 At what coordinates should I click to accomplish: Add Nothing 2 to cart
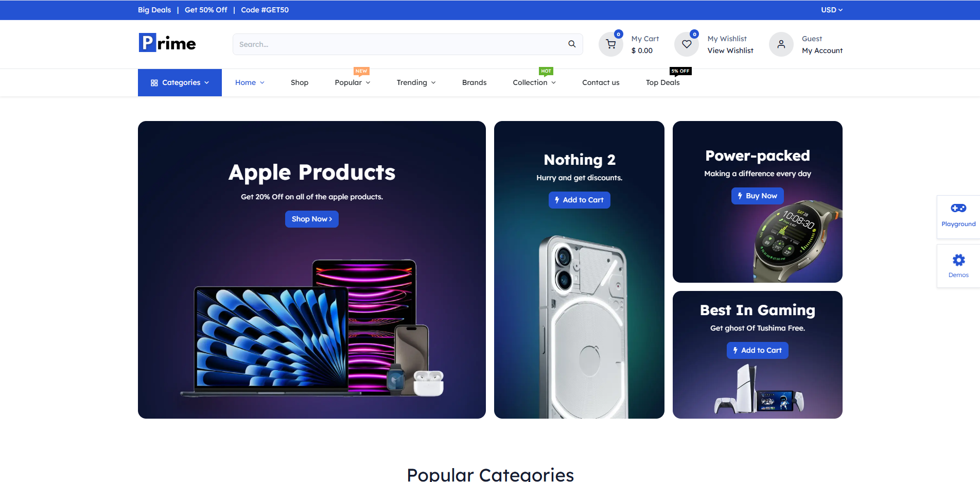pos(580,200)
